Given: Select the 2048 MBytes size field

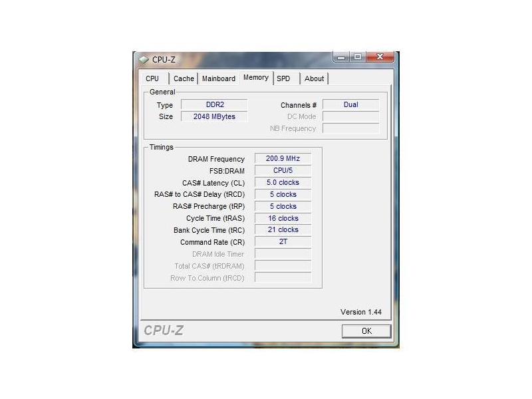Looking at the screenshot, I should [214, 116].
